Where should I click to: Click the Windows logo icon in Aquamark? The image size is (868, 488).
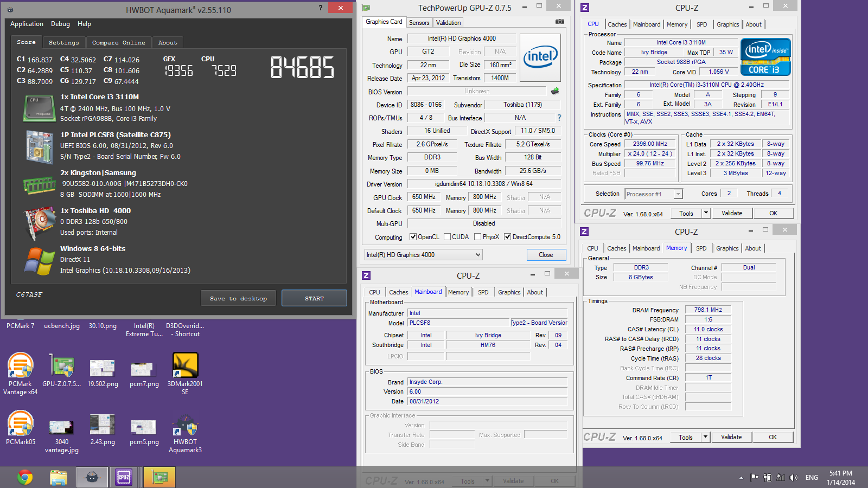(x=39, y=261)
